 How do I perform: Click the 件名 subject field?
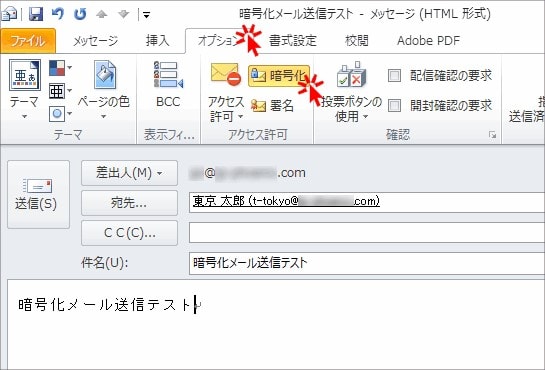click(x=367, y=263)
